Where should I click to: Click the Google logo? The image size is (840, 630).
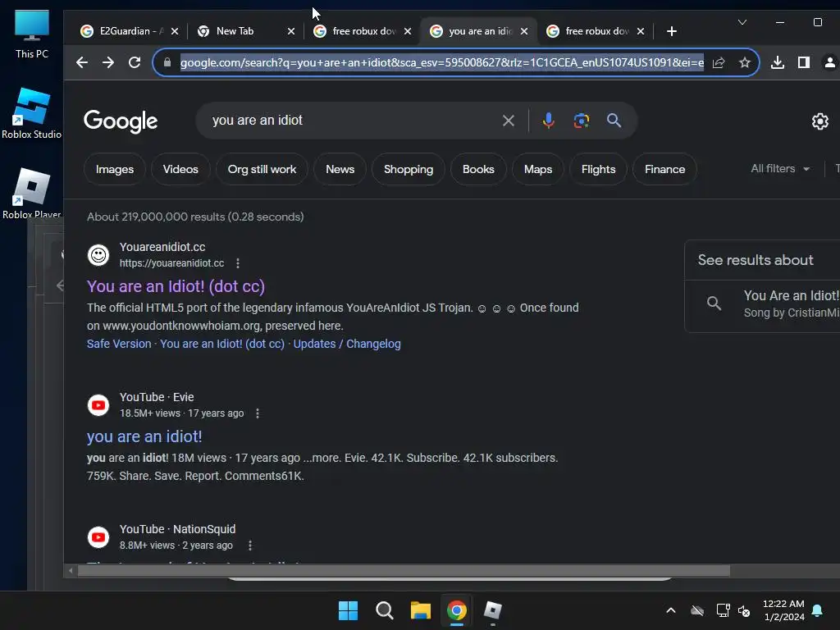click(x=121, y=121)
